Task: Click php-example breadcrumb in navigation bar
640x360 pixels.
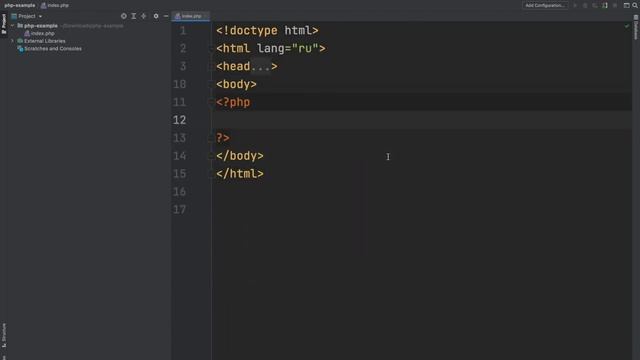Action: click(20, 5)
